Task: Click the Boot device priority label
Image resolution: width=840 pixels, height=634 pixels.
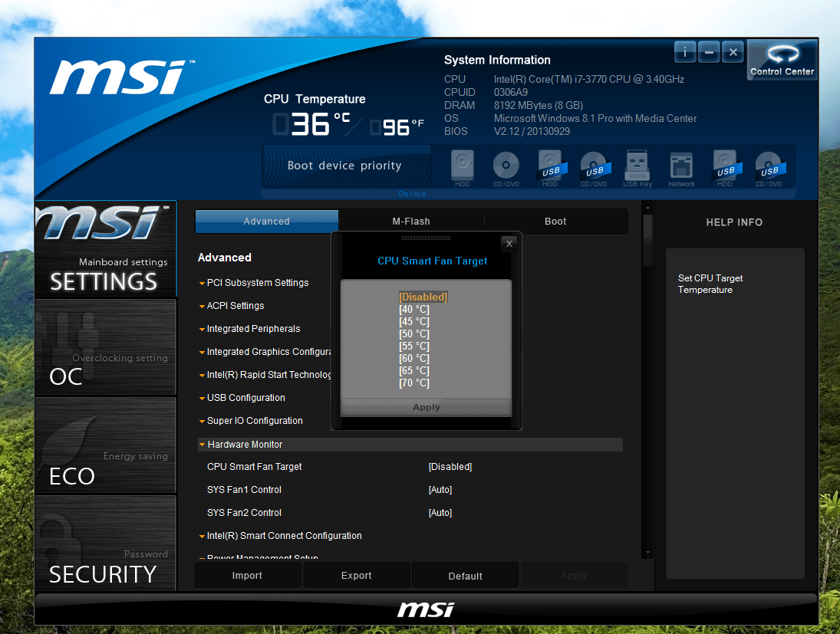Action: (344, 166)
